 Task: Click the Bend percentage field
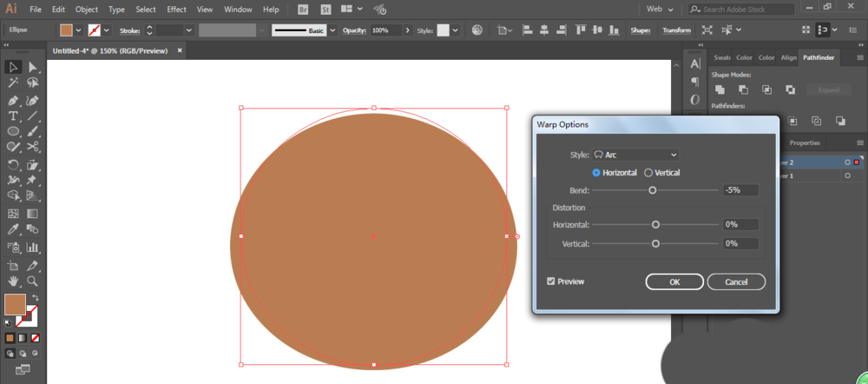(x=740, y=190)
